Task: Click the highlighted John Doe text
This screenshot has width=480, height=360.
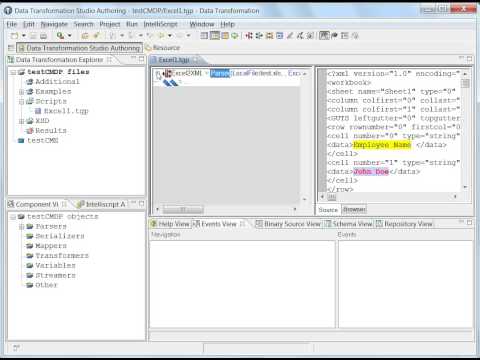Action: point(371,172)
